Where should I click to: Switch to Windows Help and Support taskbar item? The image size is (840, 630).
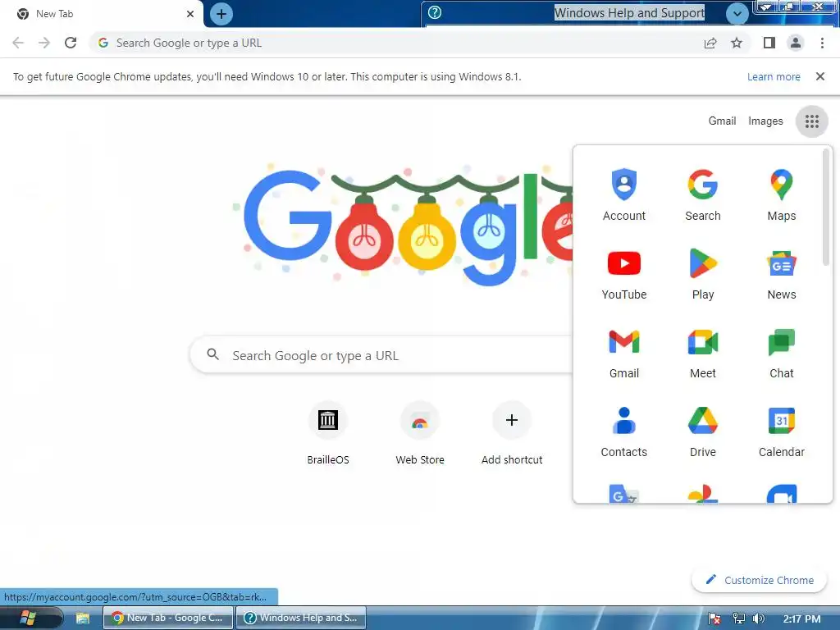[300, 618]
